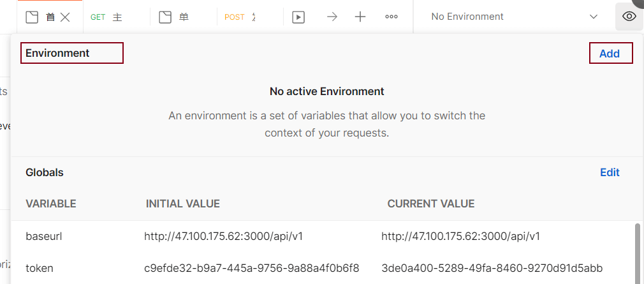Add a new environment
644x284 pixels.
tap(610, 54)
